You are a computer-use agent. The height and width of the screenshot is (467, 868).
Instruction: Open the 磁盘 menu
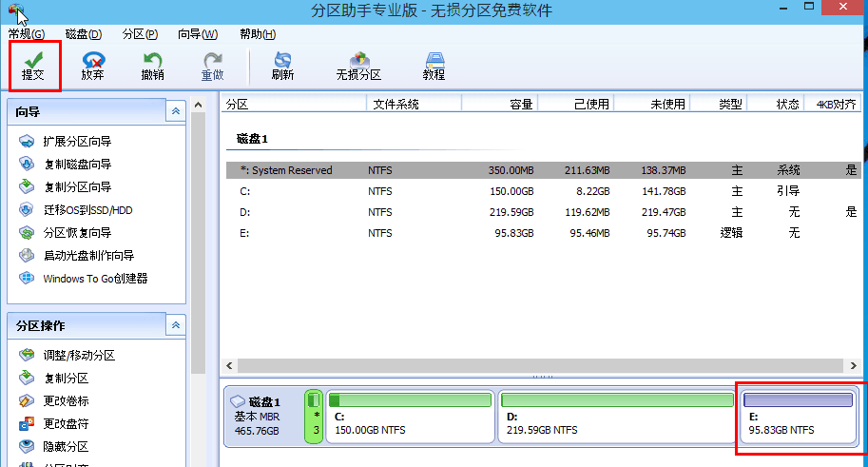(x=83, y=34)
